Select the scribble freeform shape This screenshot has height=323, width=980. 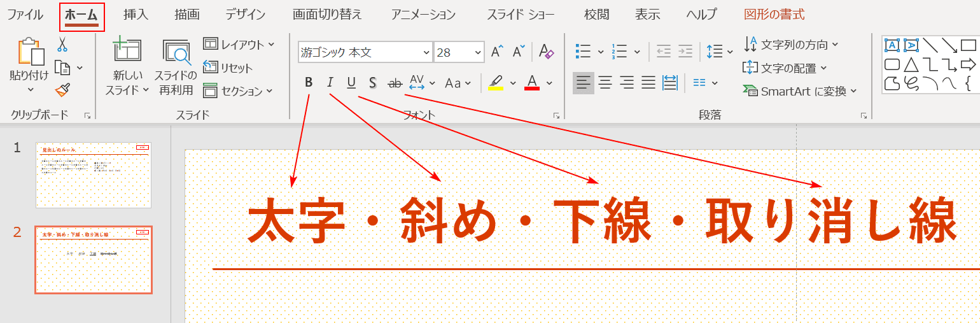tap(911, 83)
